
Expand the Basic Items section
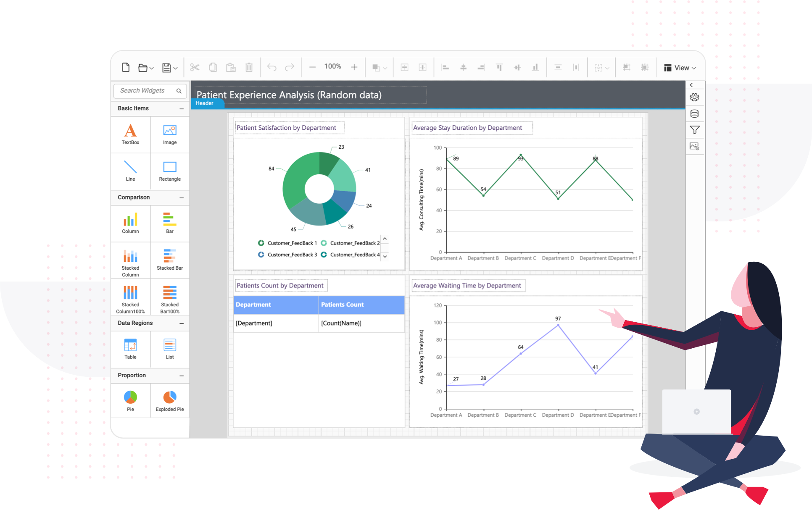pos(182,109)
